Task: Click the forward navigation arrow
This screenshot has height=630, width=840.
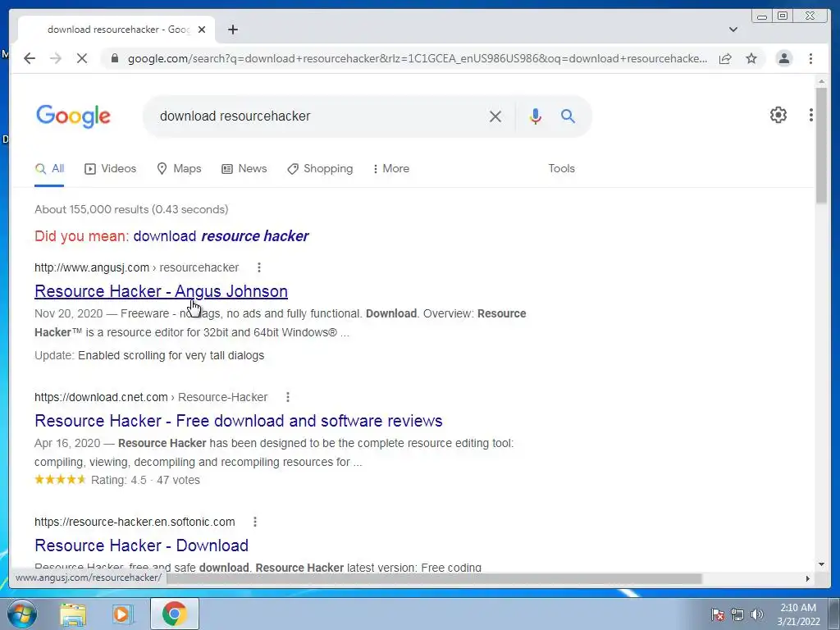Action: click(x=56, y=58)
